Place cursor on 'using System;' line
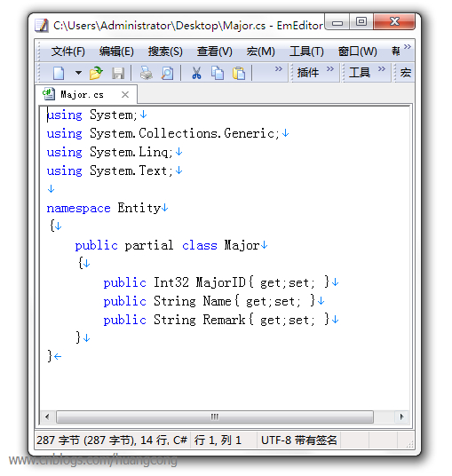Viewport: 452px width, 476px height. point(92,115)
